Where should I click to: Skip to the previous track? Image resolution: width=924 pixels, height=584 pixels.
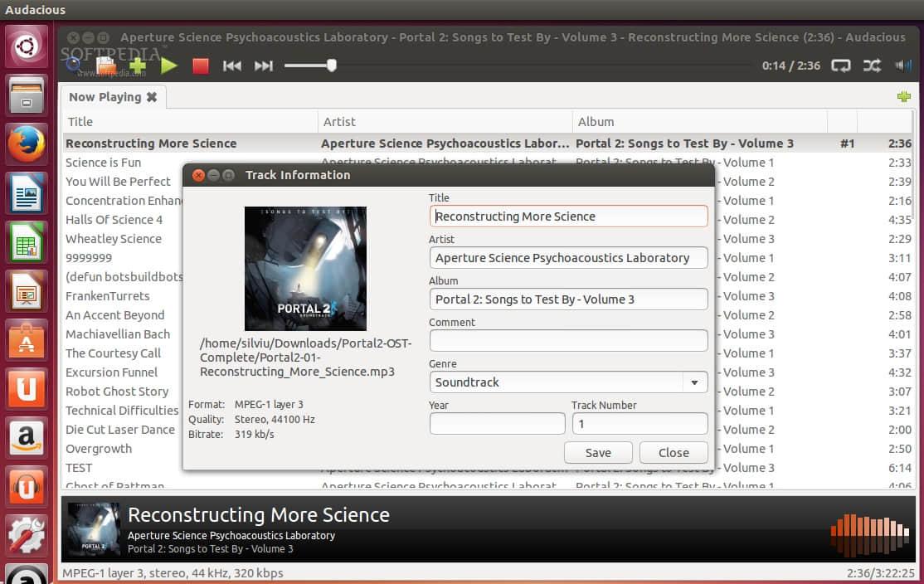232,66
